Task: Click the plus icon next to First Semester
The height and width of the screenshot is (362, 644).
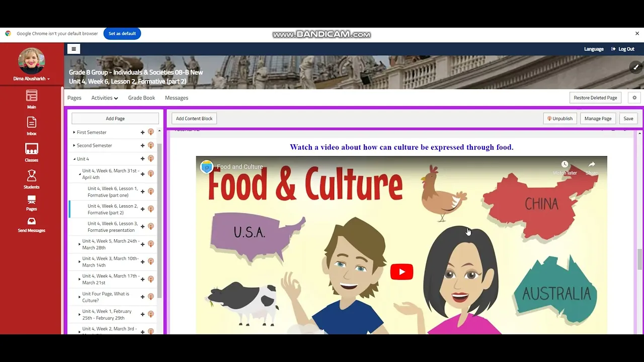Action: [x=142, y=132]
